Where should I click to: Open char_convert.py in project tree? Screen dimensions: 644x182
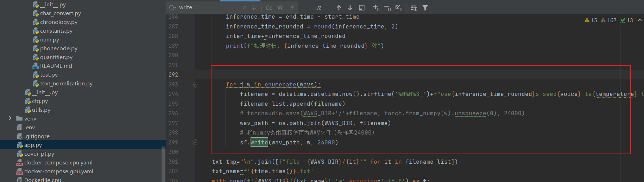tap(61, 13)
